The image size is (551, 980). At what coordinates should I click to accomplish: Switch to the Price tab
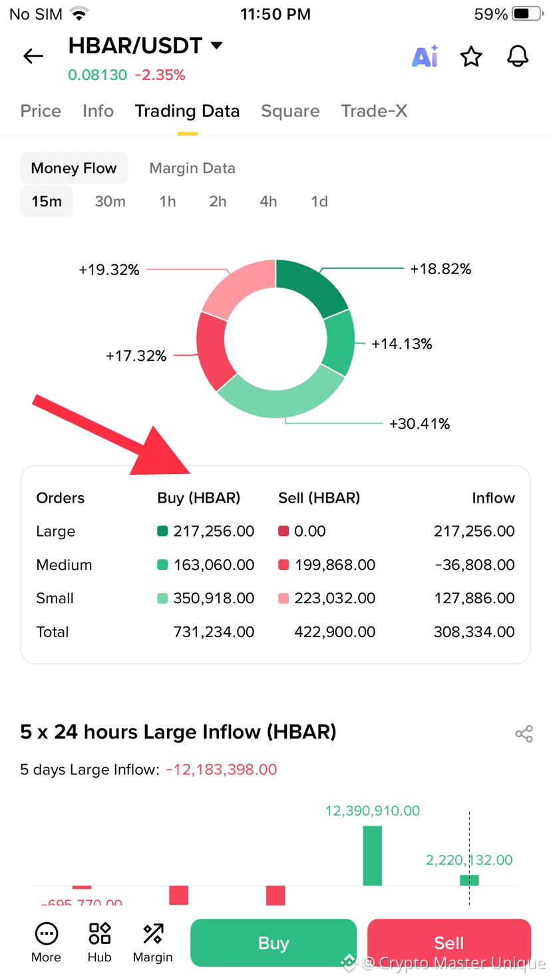[x=41, y=111]
